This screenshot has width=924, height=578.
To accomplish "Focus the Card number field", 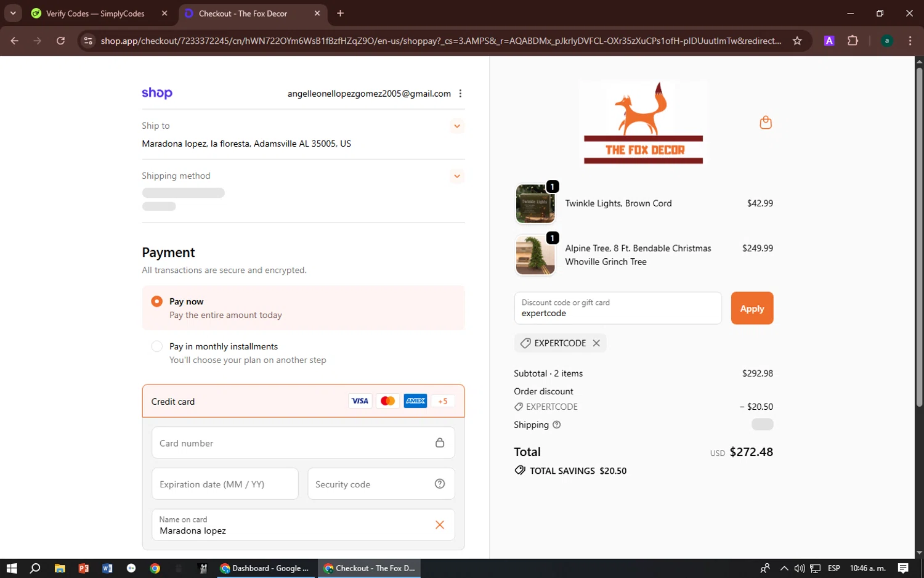I will pyautogui.click(x=303, y=443).
